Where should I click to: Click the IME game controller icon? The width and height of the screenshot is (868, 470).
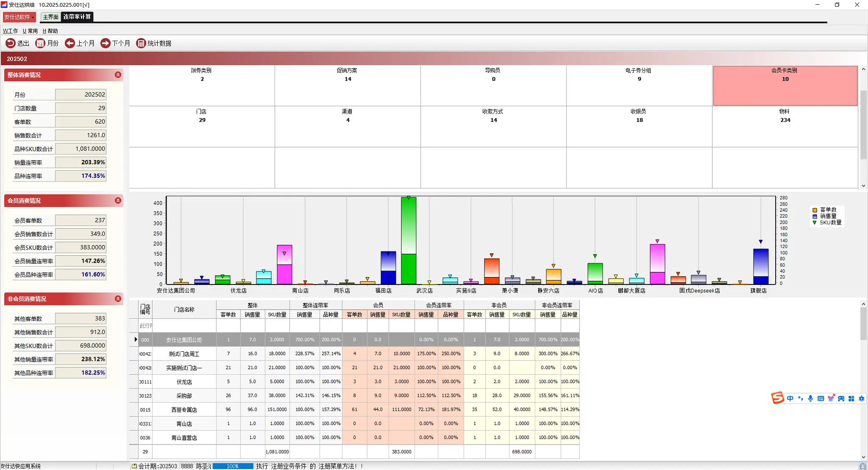coord(841,398)
